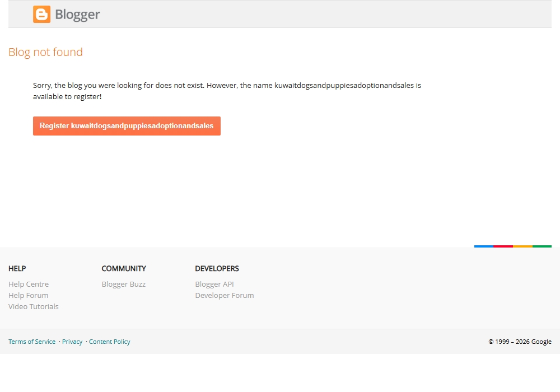The height and width of the screenshot is (392, 560).
Task: Click the COMMUNITY footer heading
Action: click(x=124, y=268)
